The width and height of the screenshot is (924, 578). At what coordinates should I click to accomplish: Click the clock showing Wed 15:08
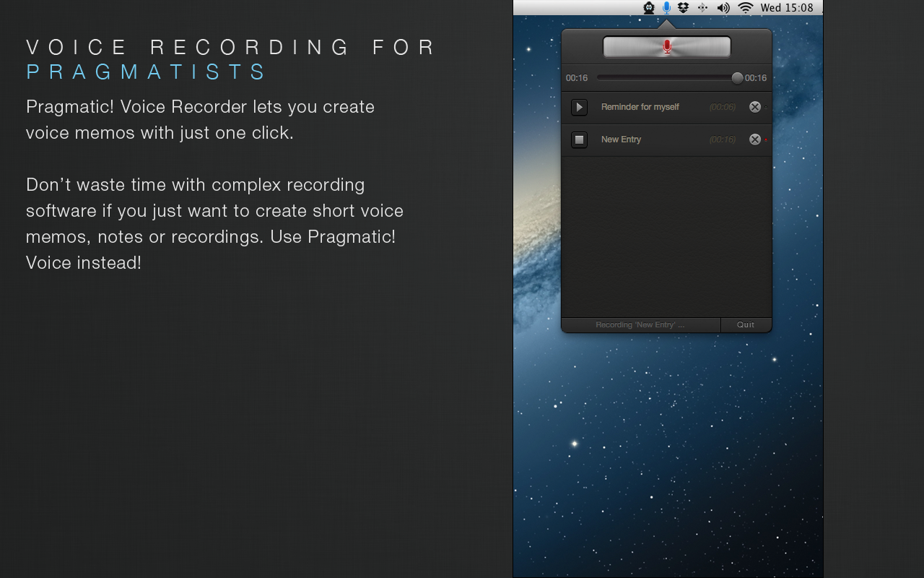click(787, 8)
